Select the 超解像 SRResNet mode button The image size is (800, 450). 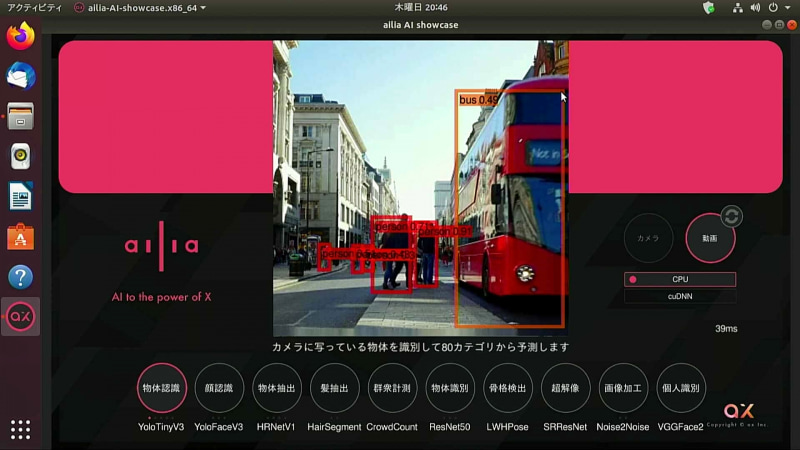pos(565,388)
